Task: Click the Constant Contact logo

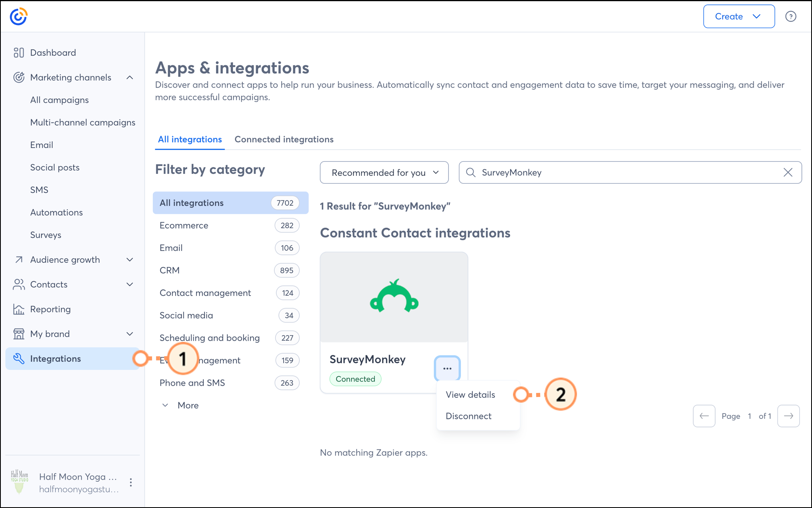Action: (x=19, y=17)
